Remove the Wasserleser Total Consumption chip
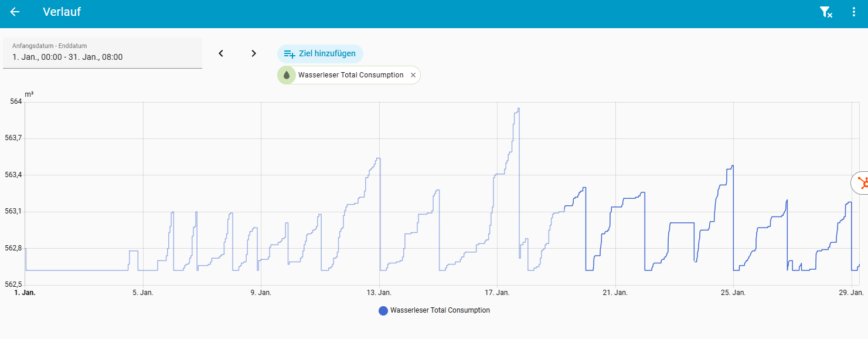 [x=413, y=75]
